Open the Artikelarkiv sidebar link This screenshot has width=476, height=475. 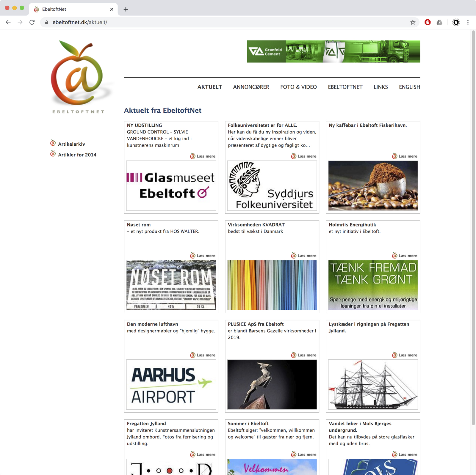pyautogui.click(x=71, y=144)
